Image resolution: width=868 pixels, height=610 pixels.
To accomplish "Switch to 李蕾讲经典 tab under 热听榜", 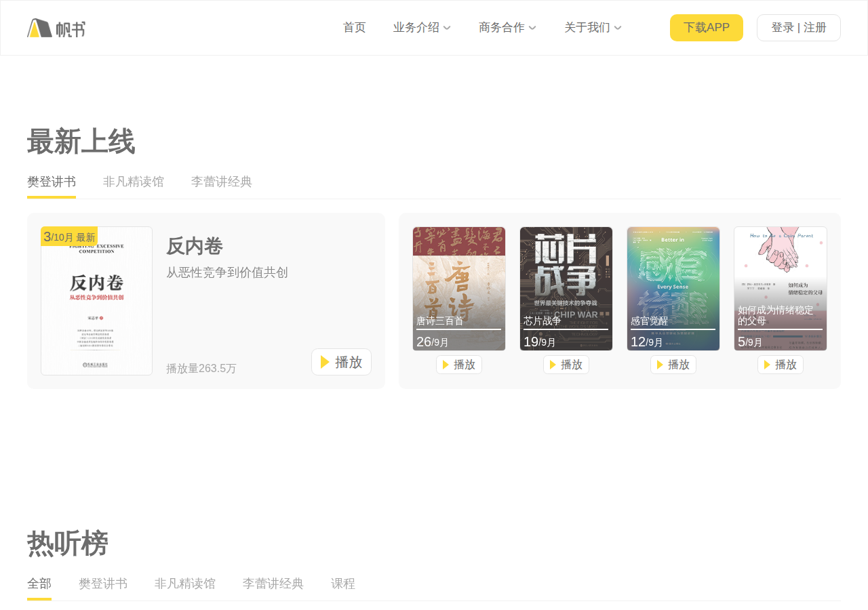I will point(273,584).
